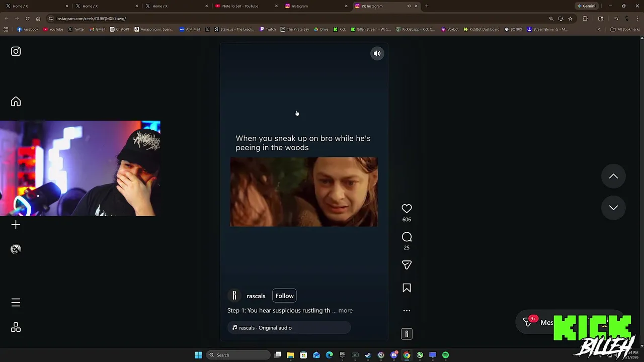
Task: Open the BOTRIX bookmark
Action: click(513, 29)
